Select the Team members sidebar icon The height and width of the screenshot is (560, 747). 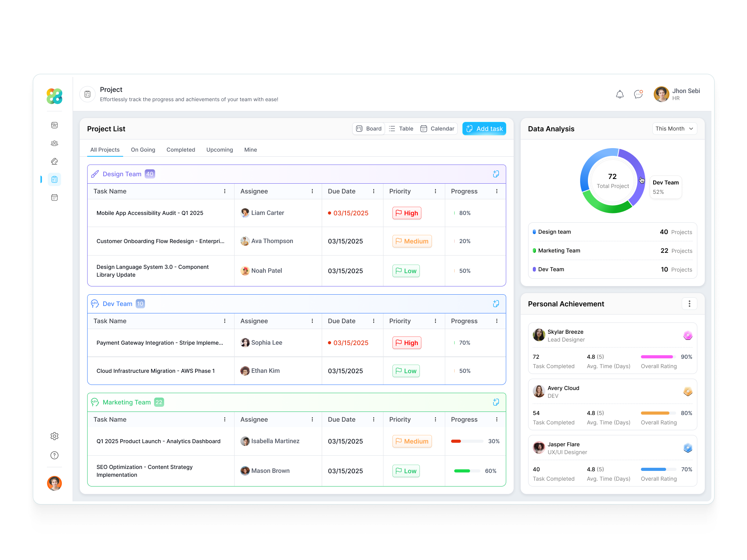point(54,143)
